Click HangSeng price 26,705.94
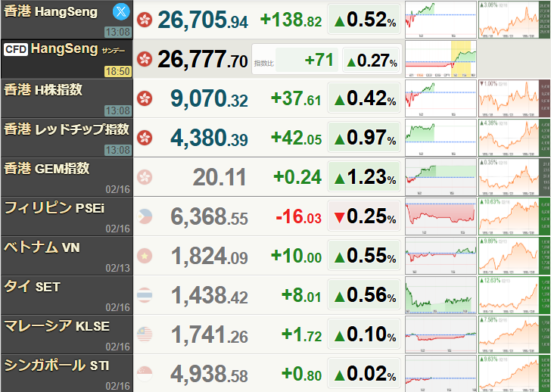 (x=203, y=20)
